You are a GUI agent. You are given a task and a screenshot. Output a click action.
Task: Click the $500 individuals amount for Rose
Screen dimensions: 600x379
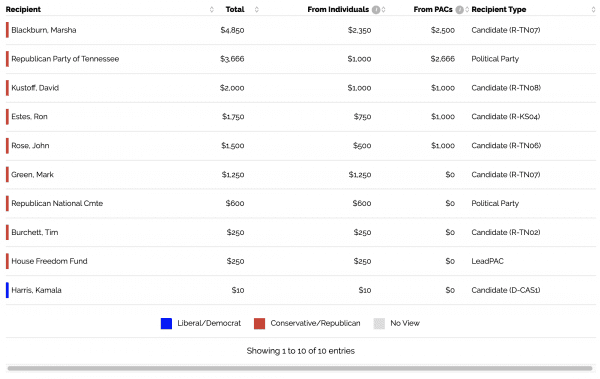(362, 146)
